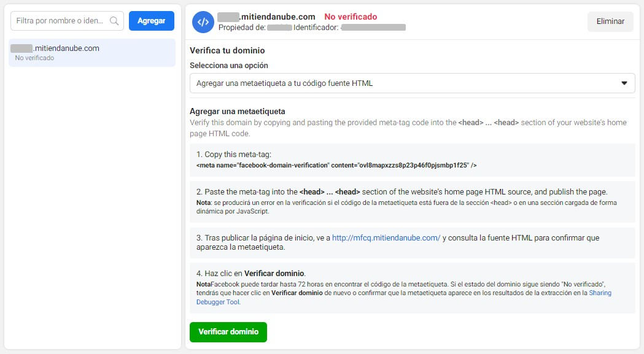The height and width of the screenshot is (354, 644).
Task: Click the dropdown arrow for verification option
Action: coord(624,83)
